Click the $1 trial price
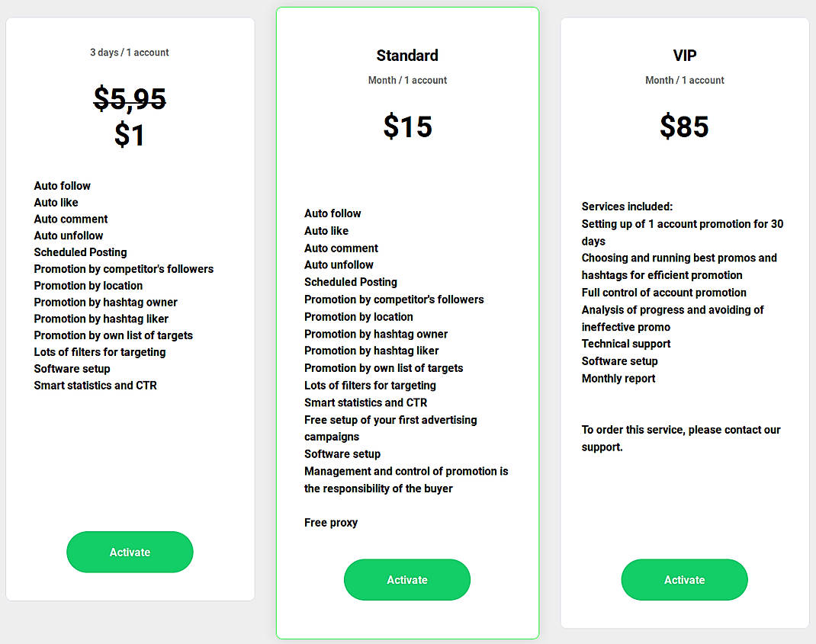 point(130,136)
